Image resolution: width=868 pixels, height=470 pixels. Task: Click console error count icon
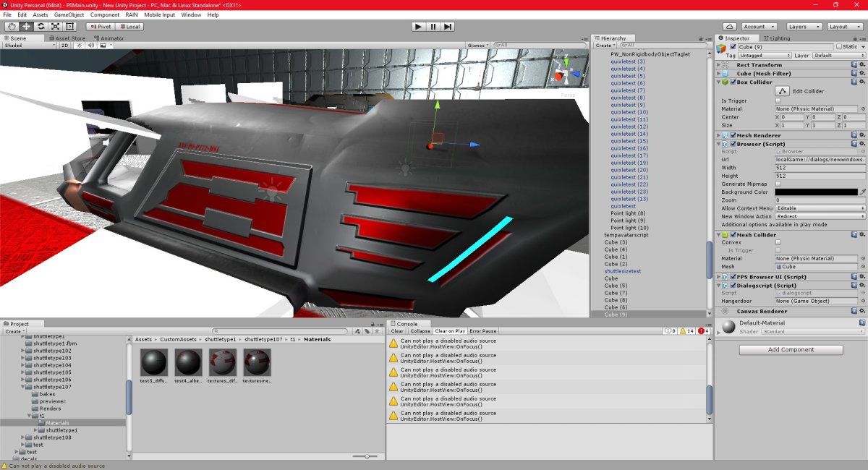[x=702, y=330]
